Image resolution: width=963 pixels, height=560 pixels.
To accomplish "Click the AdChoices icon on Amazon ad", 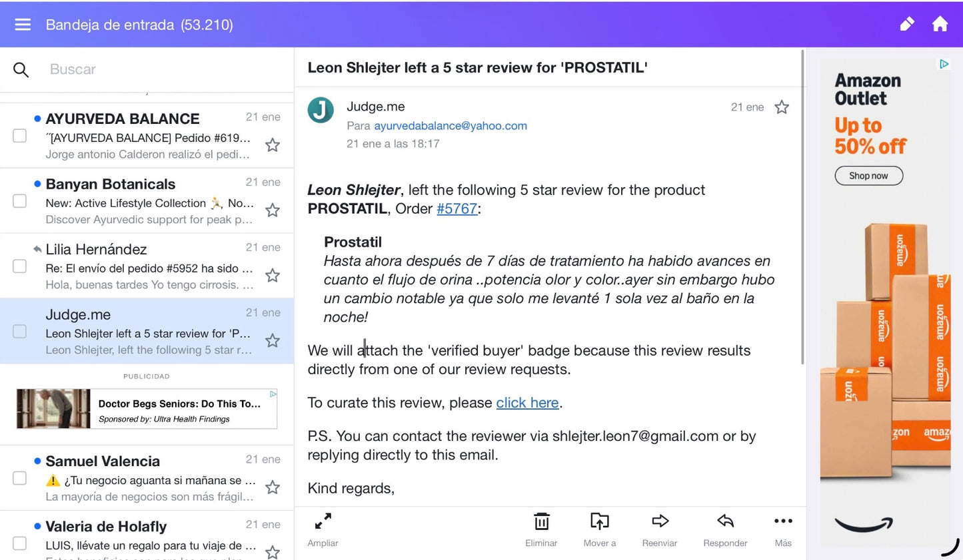I will 944,65.
